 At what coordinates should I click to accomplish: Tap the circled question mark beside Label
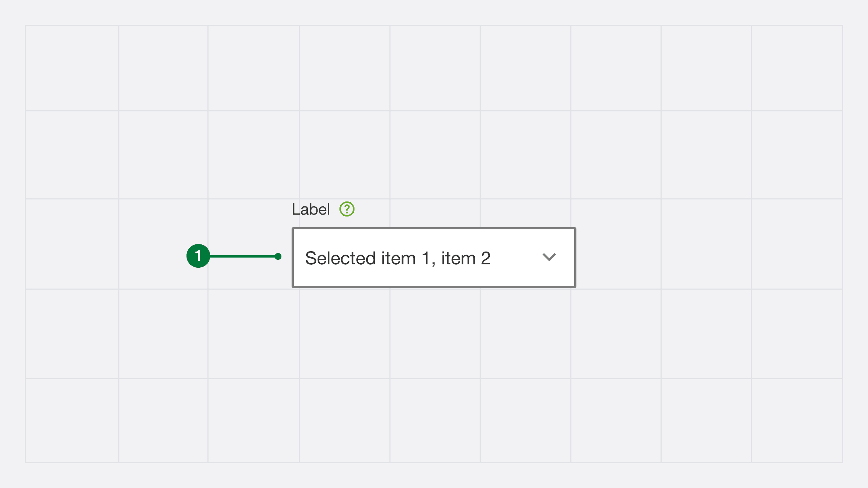click(x=347, y=209)
